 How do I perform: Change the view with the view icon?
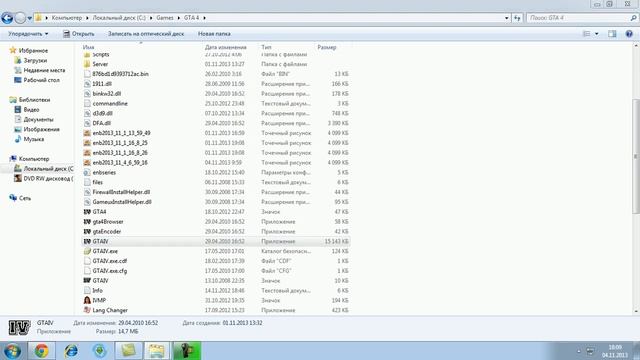tap(587, 34)
